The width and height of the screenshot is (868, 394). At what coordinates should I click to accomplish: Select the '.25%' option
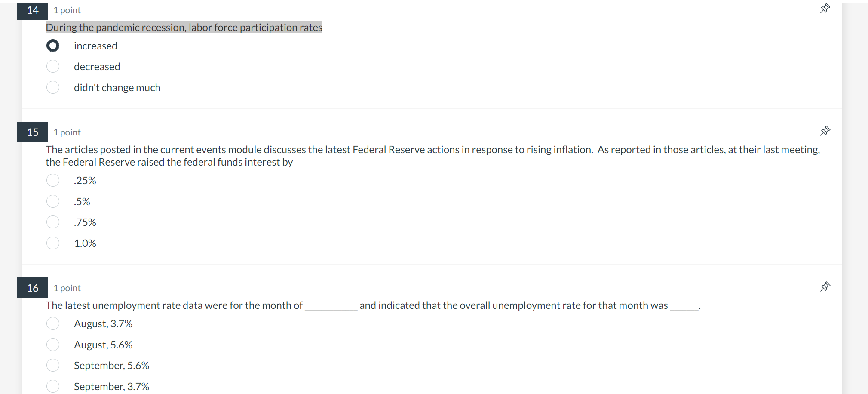coord(52,180)
